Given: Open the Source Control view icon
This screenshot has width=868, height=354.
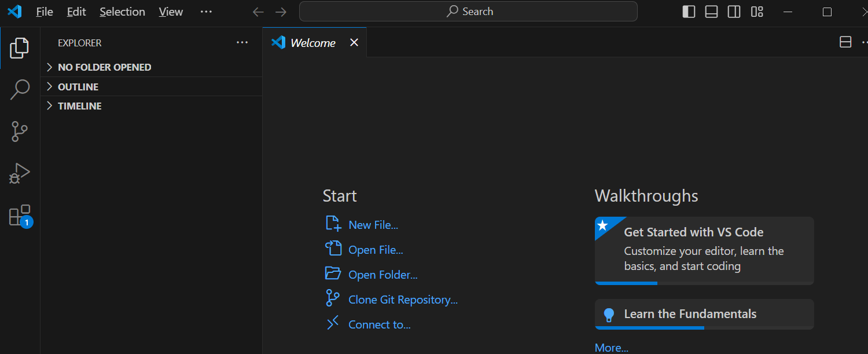Looking at the screenshot, I should click(x=20, y=132).
